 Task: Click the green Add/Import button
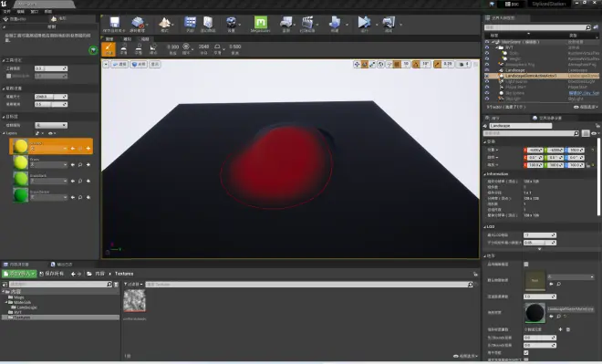pos(19,274)
